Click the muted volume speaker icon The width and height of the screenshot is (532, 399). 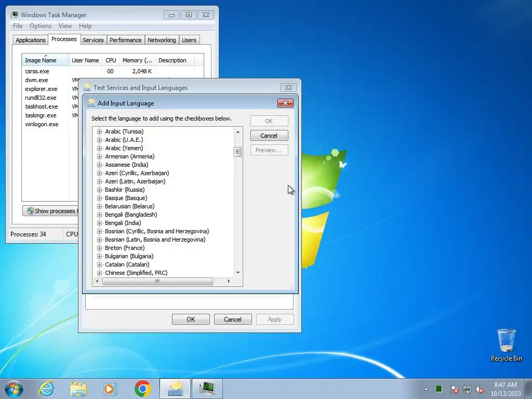[480, 389]
